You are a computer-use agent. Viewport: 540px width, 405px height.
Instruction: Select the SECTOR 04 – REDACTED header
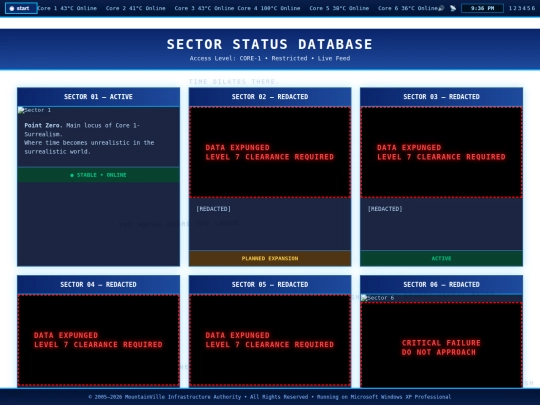click(x=98, y=284)
